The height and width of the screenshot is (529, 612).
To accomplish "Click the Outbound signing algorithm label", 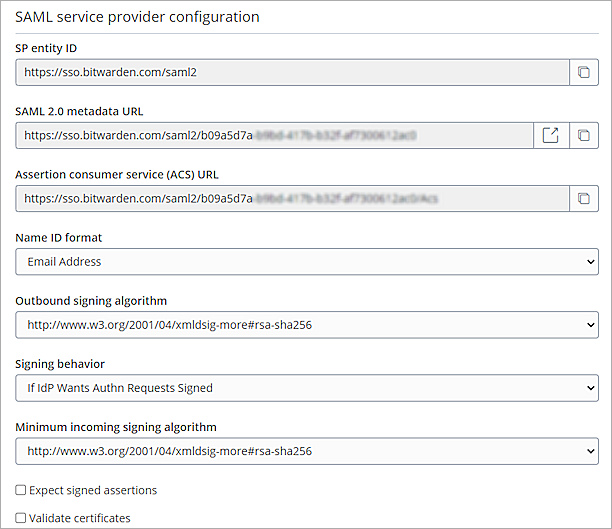I will [x=91, y=301].
